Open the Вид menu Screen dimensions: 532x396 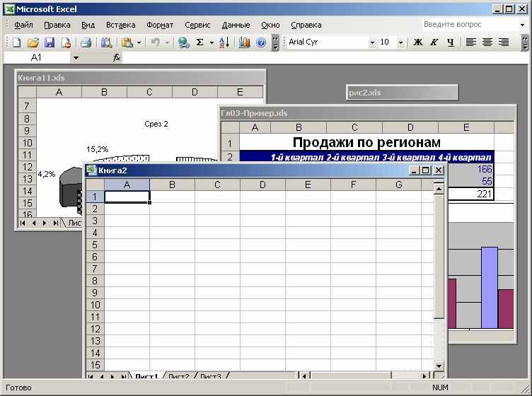click(x=88, y=25)
